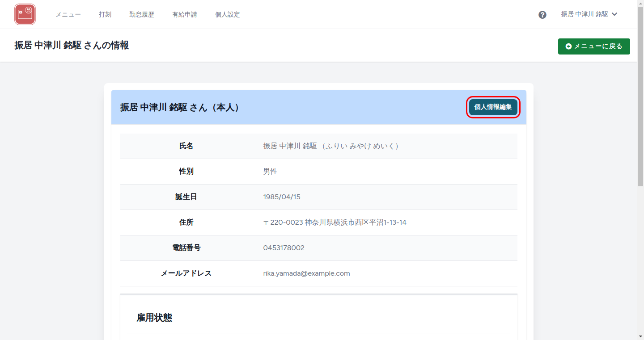
Task: Click the メニューに戻る button
Action: coord(594,46)
